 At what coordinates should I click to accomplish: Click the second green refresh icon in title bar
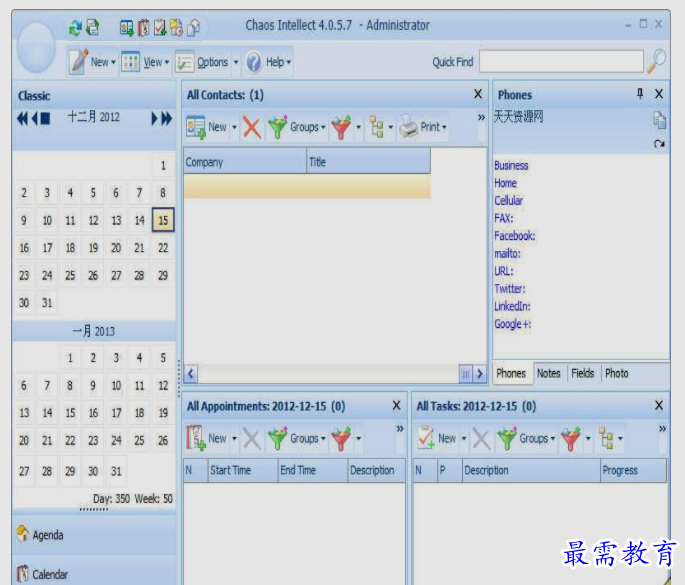tap(92, 28)
